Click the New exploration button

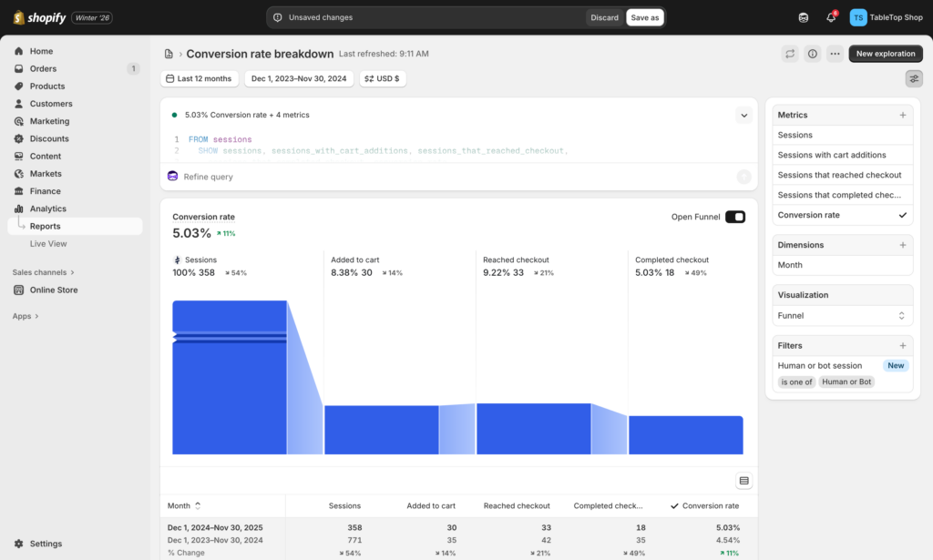pyautogui.click(x=886, y=54)
